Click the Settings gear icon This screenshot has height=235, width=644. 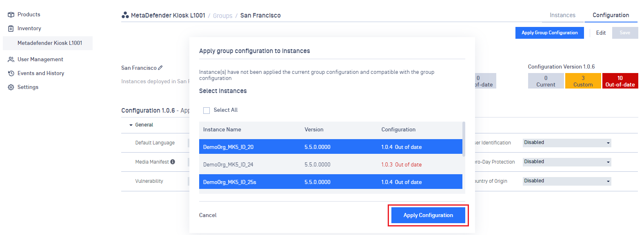(11, 87)
